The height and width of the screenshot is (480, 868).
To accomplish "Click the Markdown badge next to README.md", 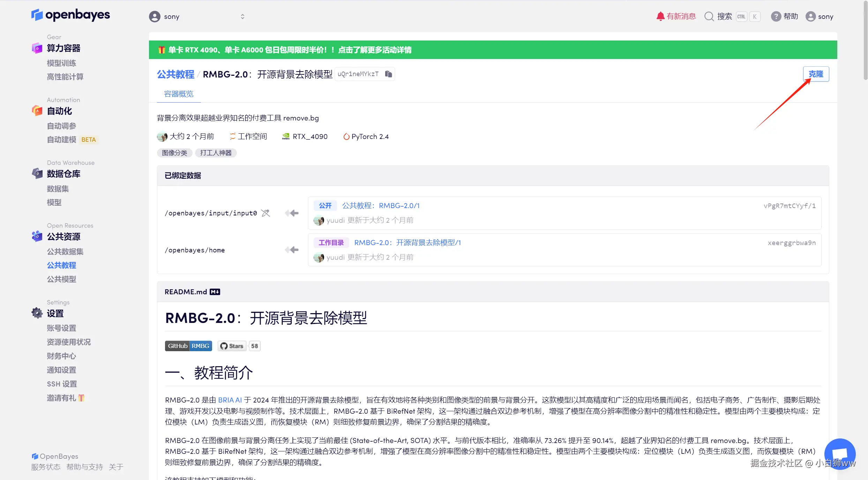I will 215,292.
